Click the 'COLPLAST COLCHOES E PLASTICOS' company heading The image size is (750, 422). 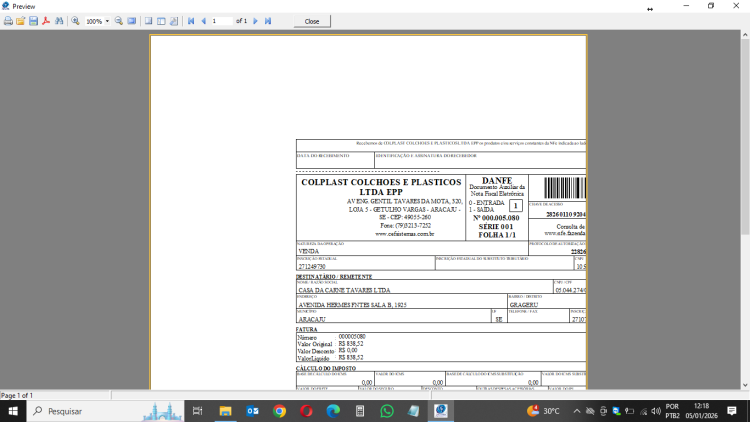pyautogui.click(x=381, y=182)
